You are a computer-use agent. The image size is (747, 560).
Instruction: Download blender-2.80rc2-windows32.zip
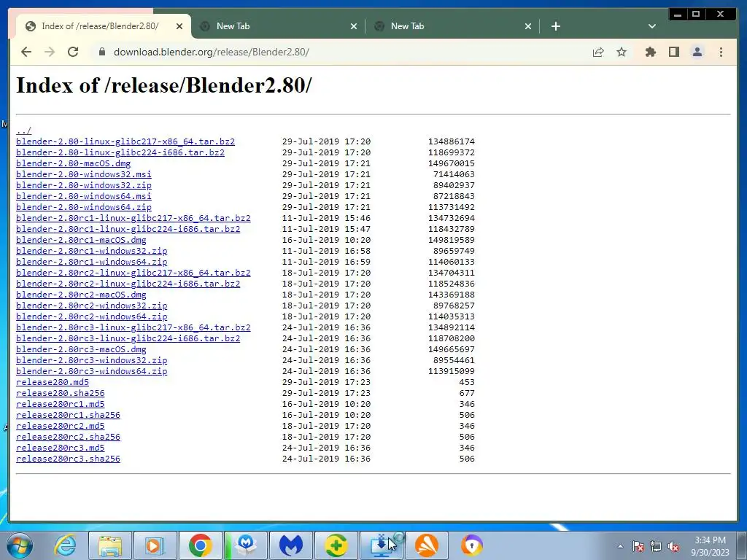pyautogui.click(x=91, y=306)
